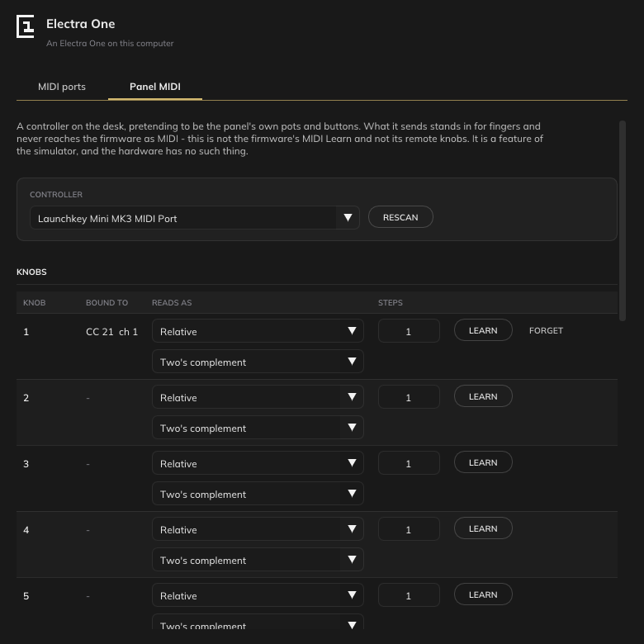Click the steps field for knob 4
This screenshot has width=644, height=644.
click(x=409, y=529)
